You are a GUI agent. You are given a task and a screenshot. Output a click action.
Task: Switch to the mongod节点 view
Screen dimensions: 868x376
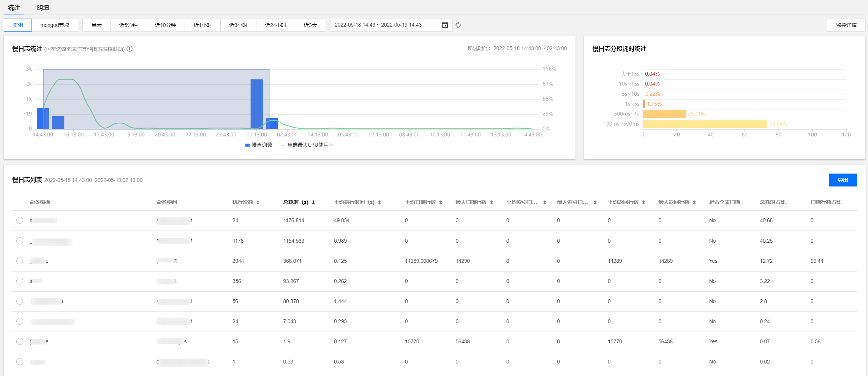(55, 25)
